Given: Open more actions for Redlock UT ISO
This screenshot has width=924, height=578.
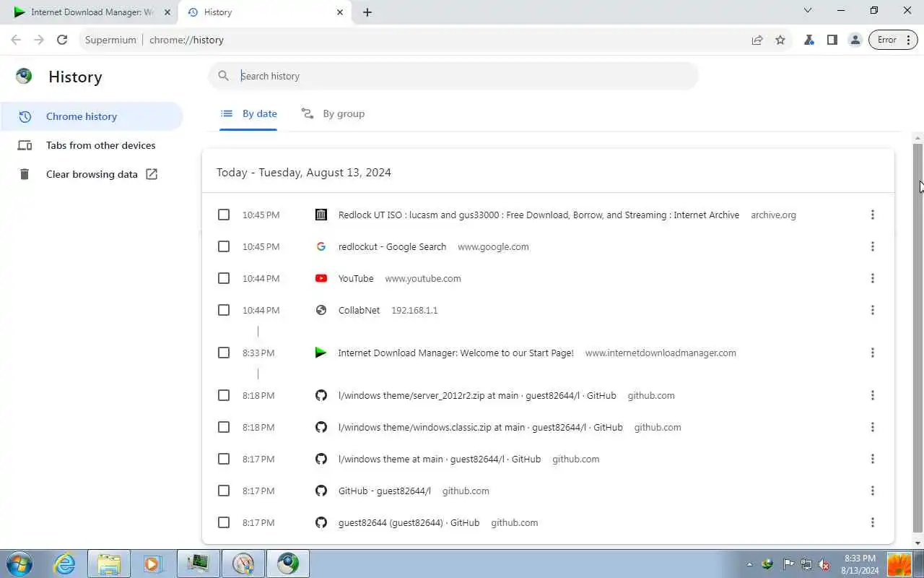Looking at the screenshot, I should 872,215.
